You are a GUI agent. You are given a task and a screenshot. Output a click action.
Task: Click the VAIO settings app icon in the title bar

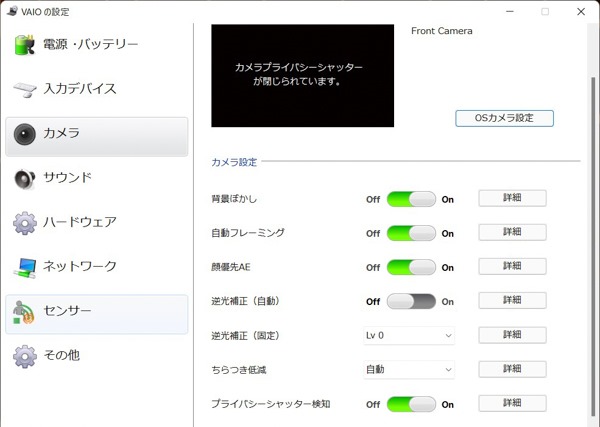(13, 11)
